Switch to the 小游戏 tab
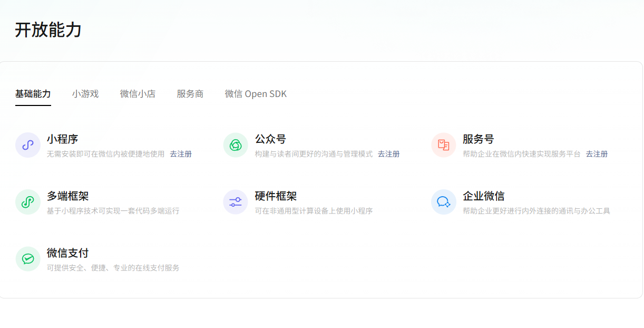 85,94
